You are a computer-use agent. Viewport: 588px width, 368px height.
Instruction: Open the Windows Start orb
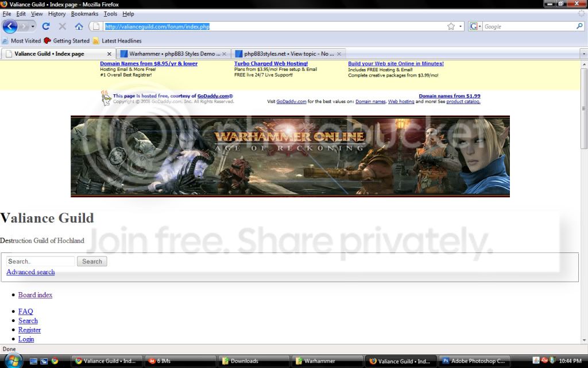coord(12,361)
